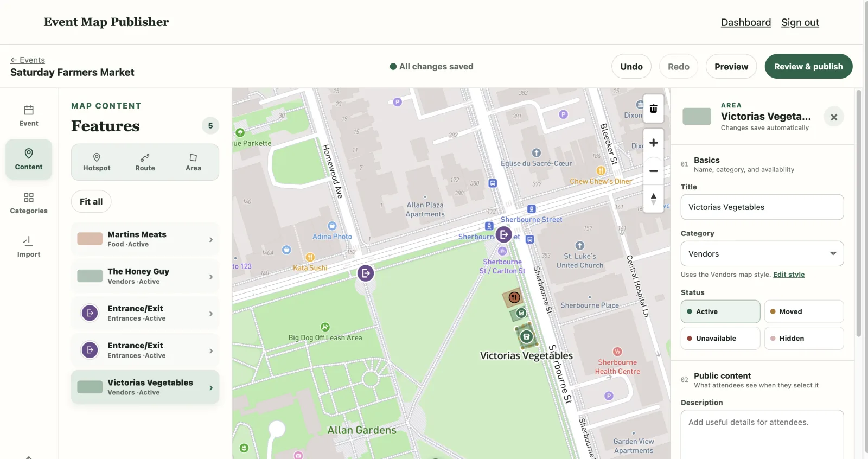Click the Title input field
Viewport: 868px width, 459px height.
[x=762, y=207]
